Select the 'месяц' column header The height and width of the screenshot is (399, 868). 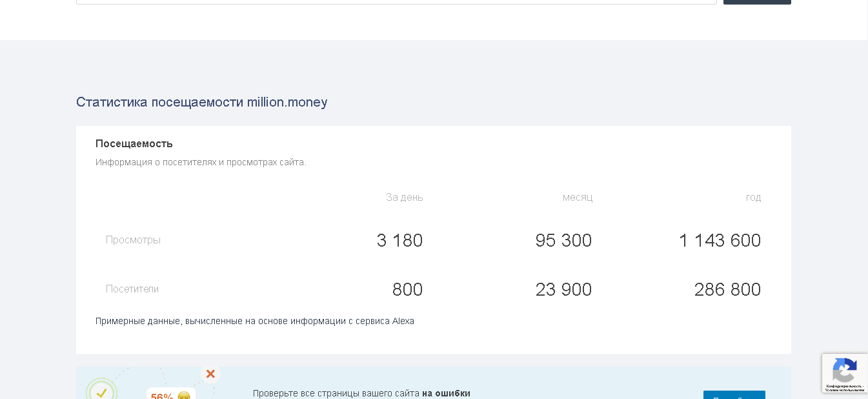pos(577,197)
